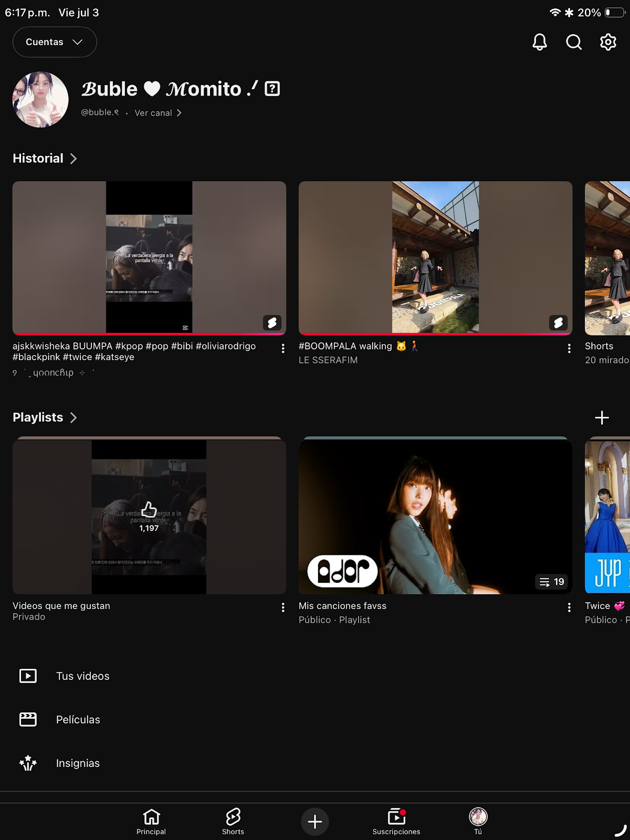630x840 pixels.
Task: Open the Películas row
Action: [315, 720]
